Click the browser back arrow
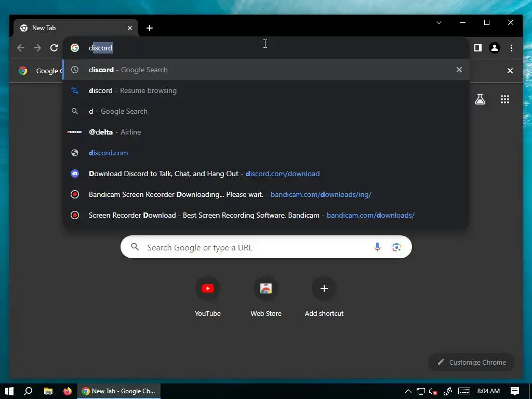The image size is (532, 399). tap(21, 48)
